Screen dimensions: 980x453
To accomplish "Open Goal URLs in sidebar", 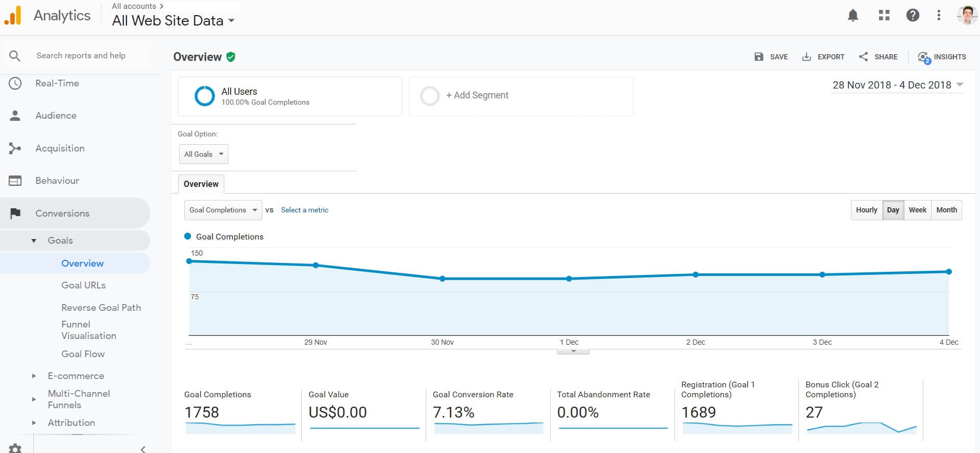I will point(83,285).
